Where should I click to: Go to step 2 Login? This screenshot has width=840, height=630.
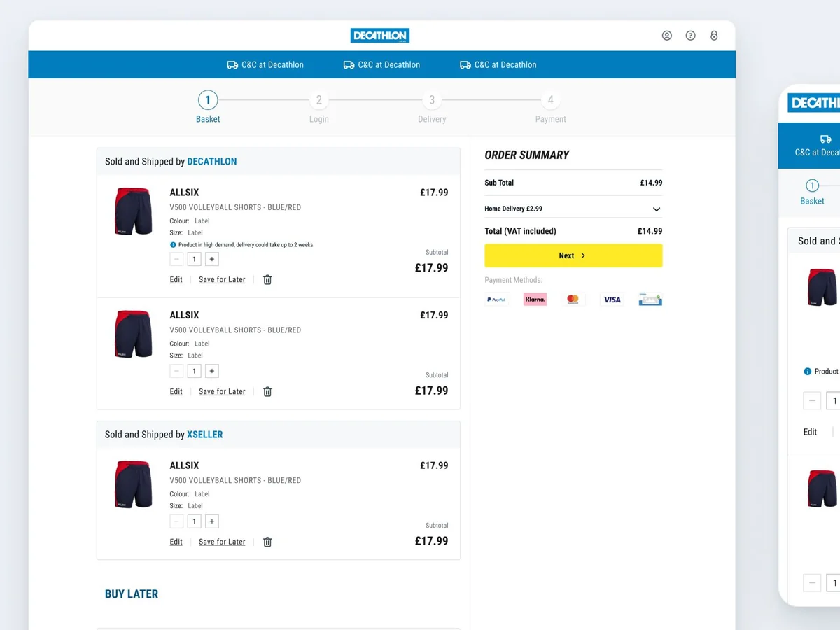[x=319, y=107]
